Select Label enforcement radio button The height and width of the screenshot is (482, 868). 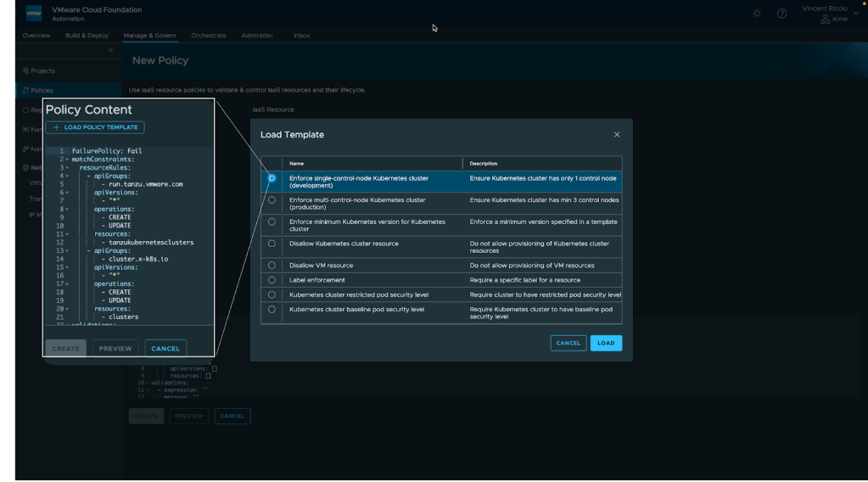point(272,280)
